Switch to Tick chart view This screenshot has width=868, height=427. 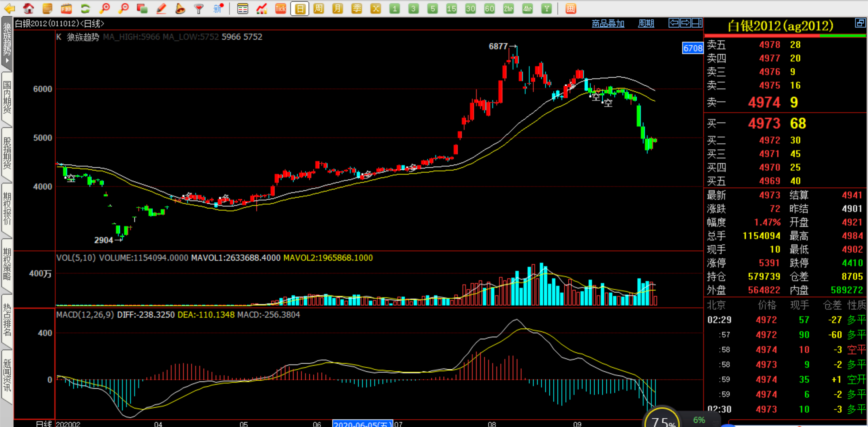(280, 8)
